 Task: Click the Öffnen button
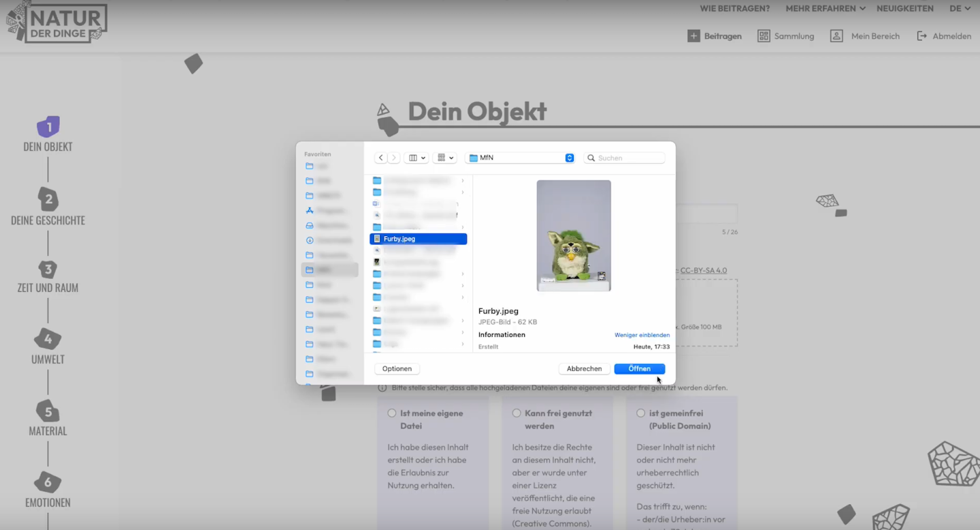639,369
